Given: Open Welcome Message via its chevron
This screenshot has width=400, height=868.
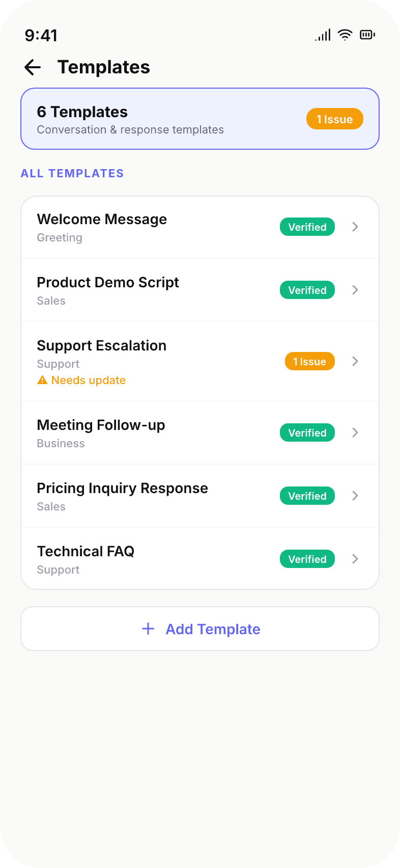Looking at the screenshot, I should pos(355,227).
